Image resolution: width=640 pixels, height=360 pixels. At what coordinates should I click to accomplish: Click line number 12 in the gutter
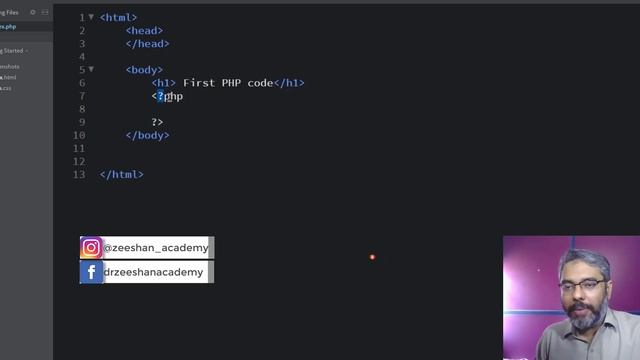[x=79, y=161]
